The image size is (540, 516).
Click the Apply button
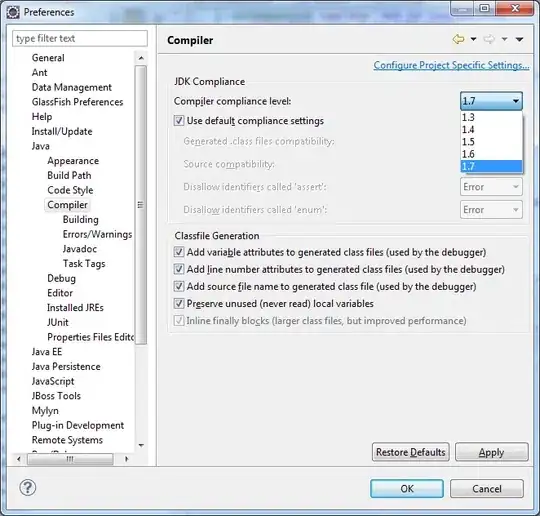pos(491,452)
